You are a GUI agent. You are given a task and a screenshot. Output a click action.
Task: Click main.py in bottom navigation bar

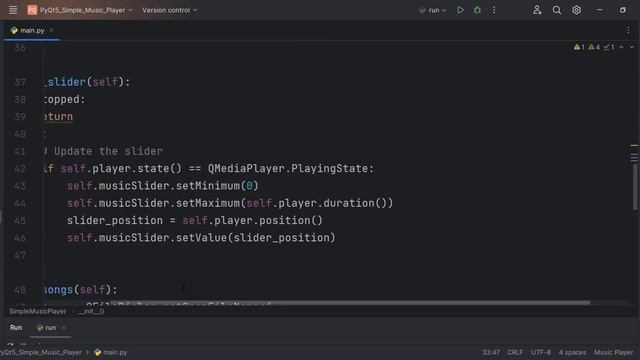point(111,352)
